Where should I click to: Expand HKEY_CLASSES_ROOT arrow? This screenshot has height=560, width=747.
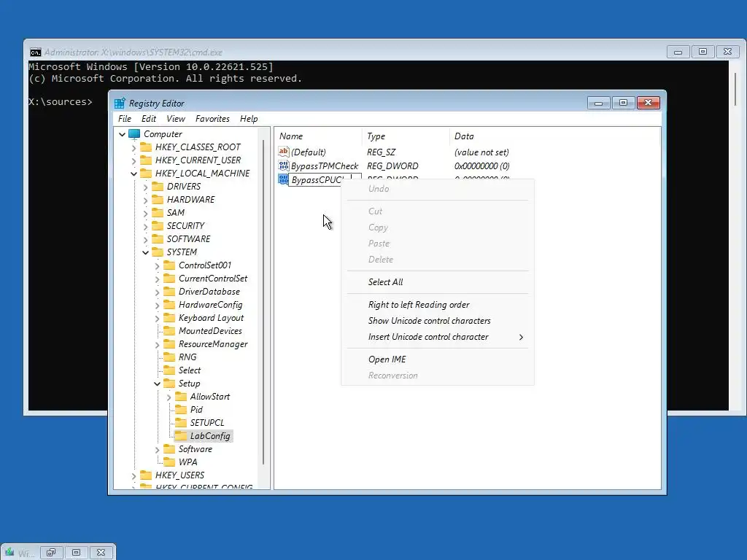(134, 147)
